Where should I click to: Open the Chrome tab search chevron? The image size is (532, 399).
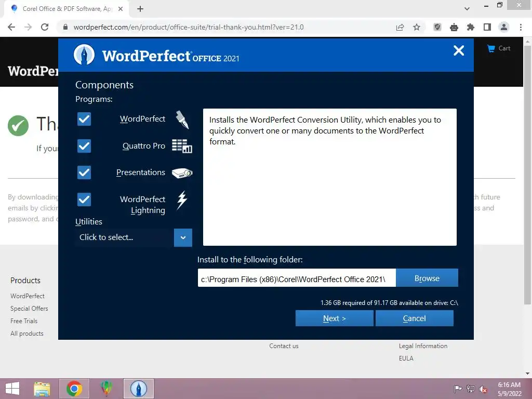pos(467,9)
